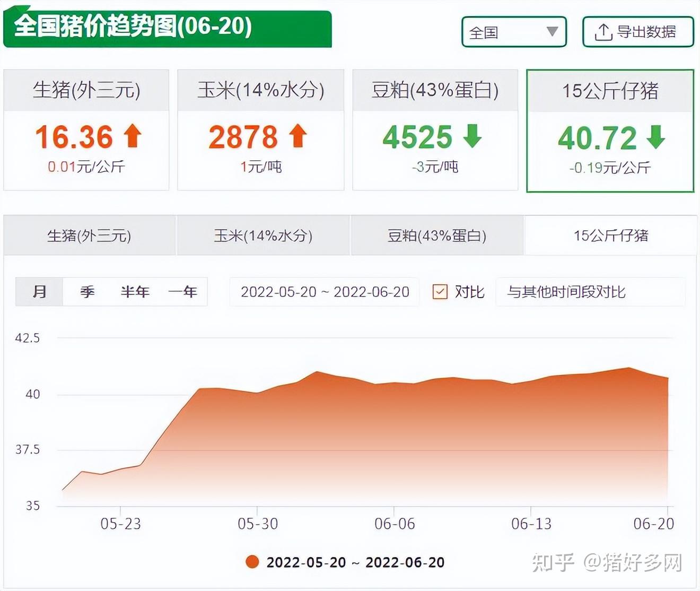Viewport: 700px width, 591px height.
Task: Click the 4525 soybean meal value
Action: pos(417,137)
